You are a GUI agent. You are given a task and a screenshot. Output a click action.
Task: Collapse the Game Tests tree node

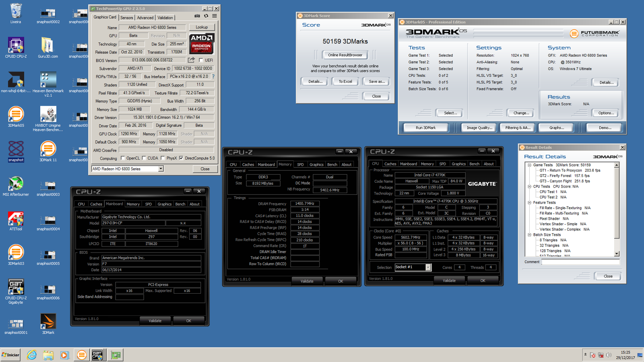[529, 165]
